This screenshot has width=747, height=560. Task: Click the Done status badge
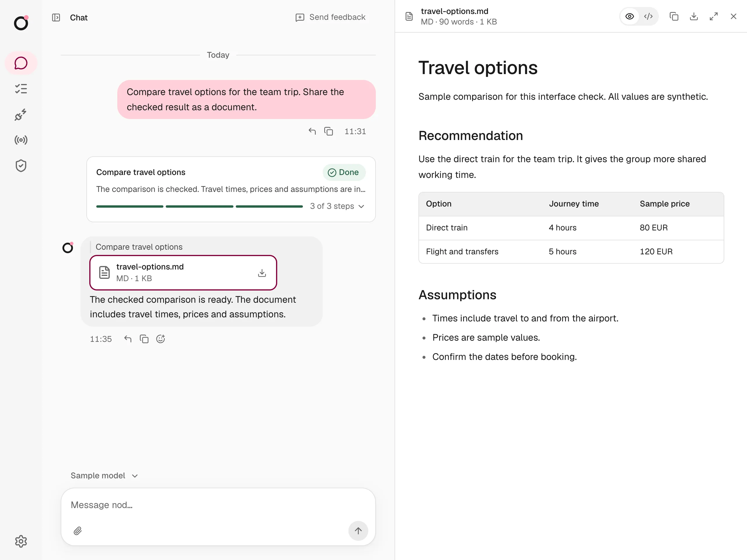point(344,172)
